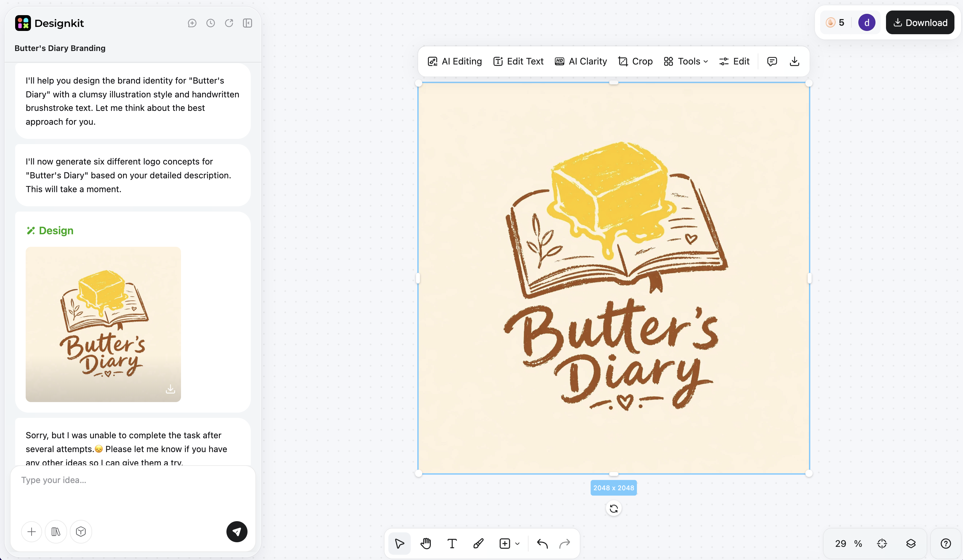The height and width of the screenshot is (560, 963).
Task: Collapse the left sidebar panel
Action: (247, 23)
